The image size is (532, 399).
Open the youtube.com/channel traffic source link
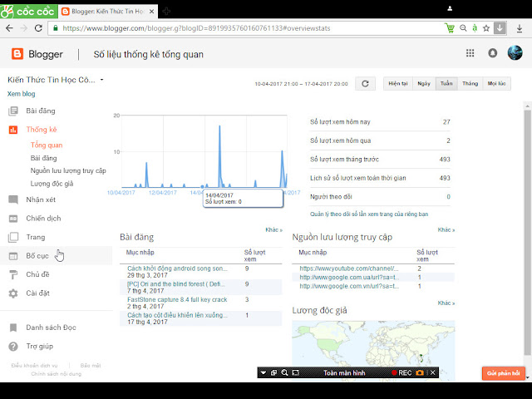[349, 268]
